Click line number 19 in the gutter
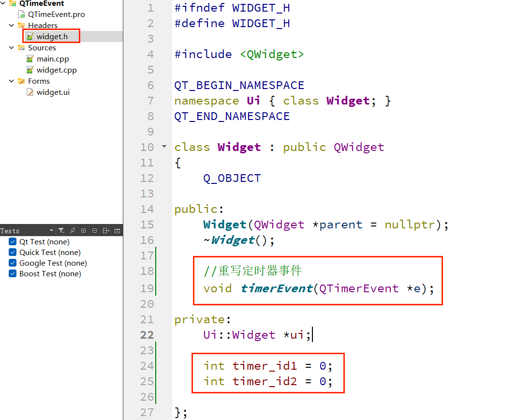This screenshot has height=420, width=517. (x=147, y=288)
